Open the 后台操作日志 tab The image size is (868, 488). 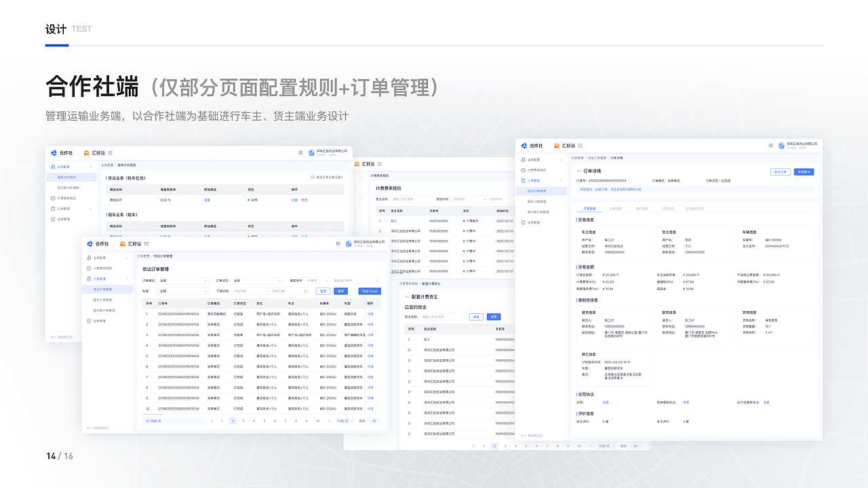pyautogui.click(x=695, y=207)
